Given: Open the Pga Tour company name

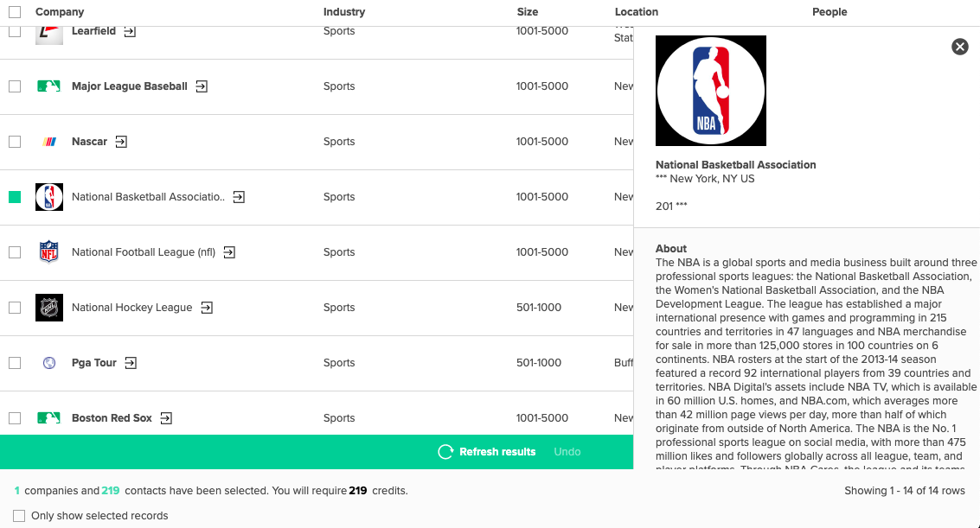Looking at the screenshot, I should point(93,363).
